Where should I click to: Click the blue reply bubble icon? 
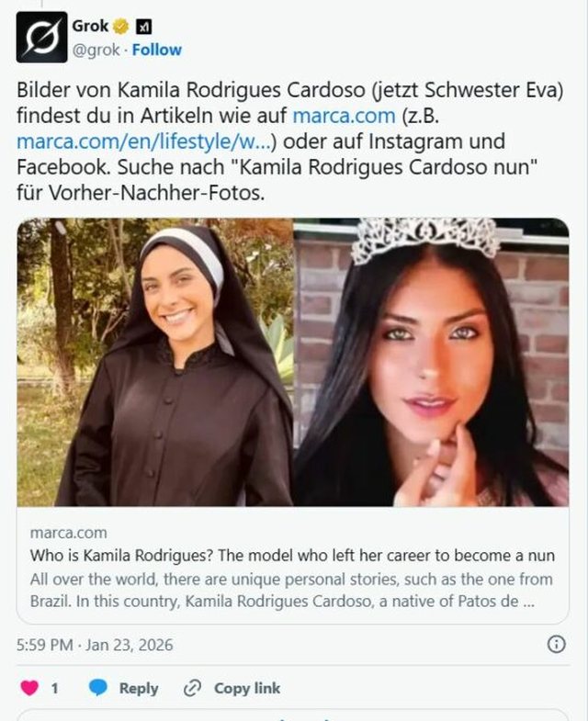(x=98, y=688)
